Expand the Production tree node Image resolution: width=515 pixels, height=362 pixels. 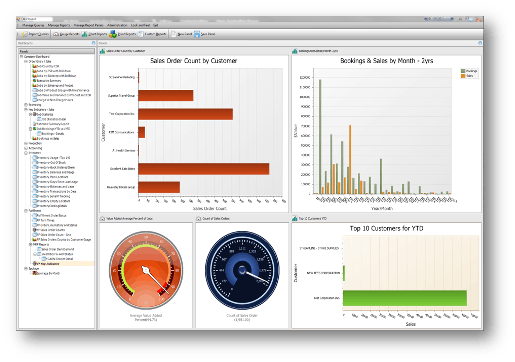26,143
